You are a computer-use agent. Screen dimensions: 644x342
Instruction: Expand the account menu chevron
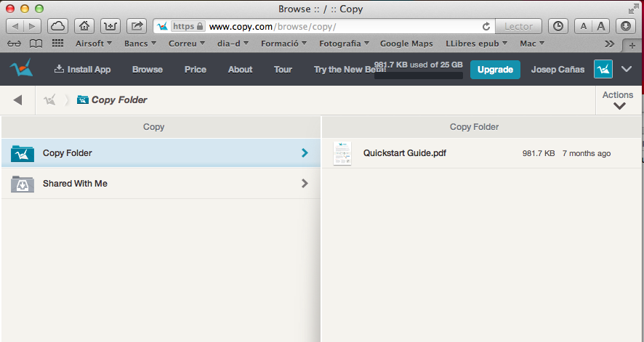[x=627, y=70]
